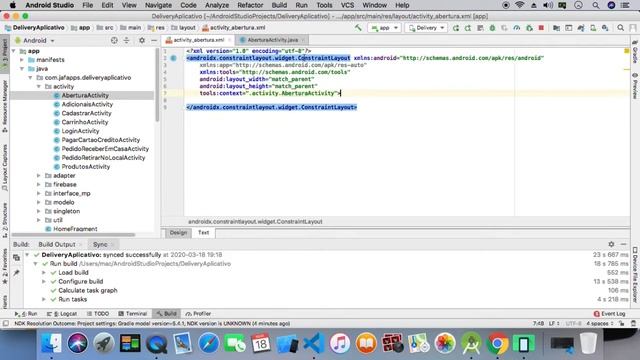Open the Run tool window button
640x360 pixels.
26,314
